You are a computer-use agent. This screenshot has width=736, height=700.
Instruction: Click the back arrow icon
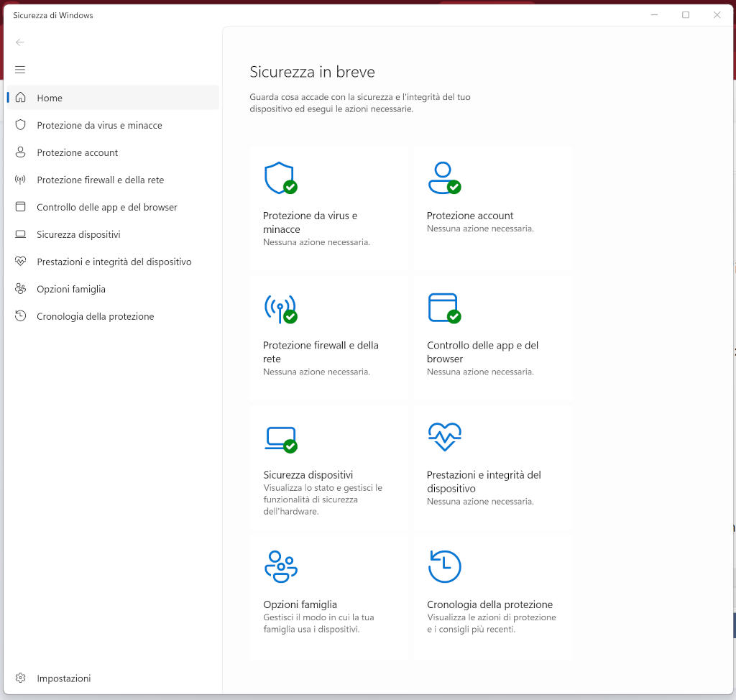[x=19, y=42]
